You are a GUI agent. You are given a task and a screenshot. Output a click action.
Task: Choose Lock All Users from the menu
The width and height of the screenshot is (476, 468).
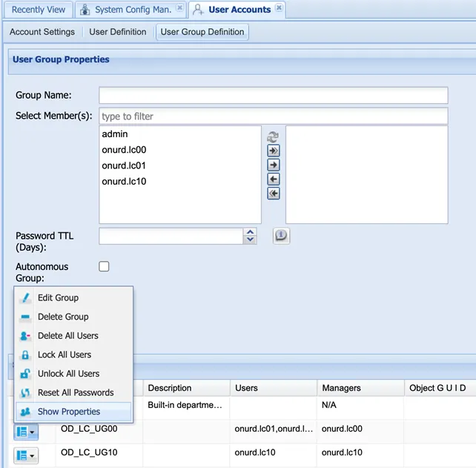pyautogui.click(x=73, y=355)
